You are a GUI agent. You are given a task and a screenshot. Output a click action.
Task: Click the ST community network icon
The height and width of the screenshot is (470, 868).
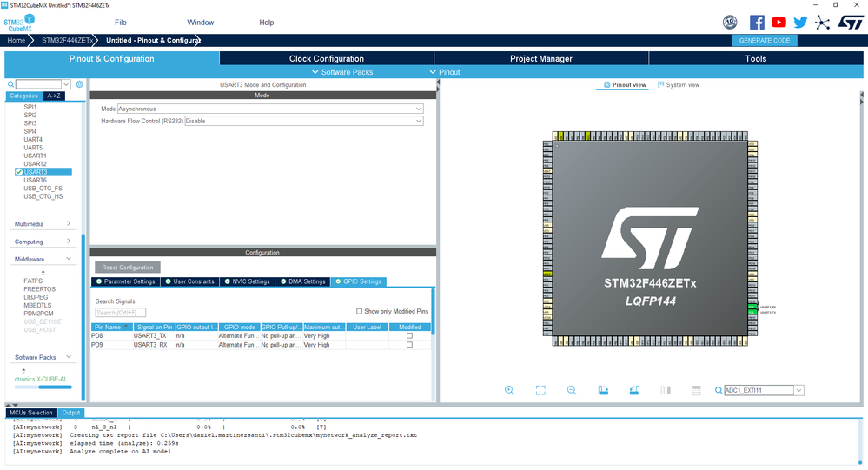[823, 23]
